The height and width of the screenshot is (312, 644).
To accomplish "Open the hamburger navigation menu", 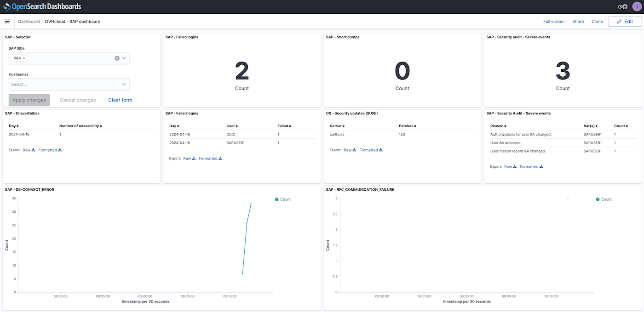I will 7,22.
